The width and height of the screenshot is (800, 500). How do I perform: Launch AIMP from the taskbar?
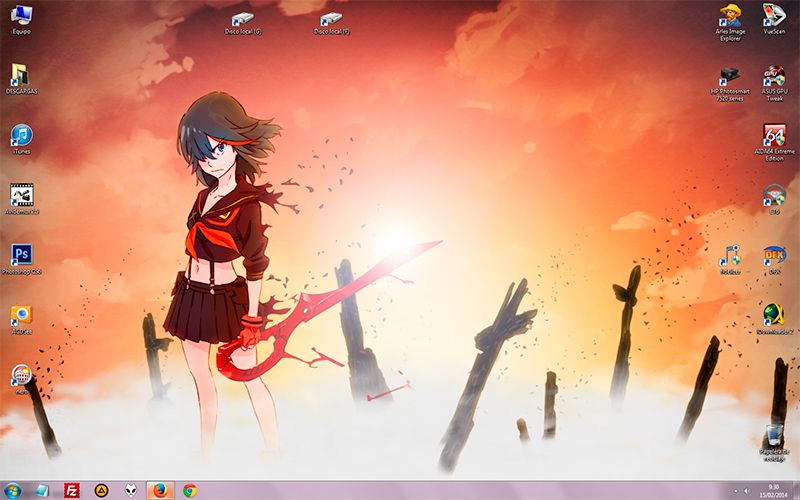point(101,491)
